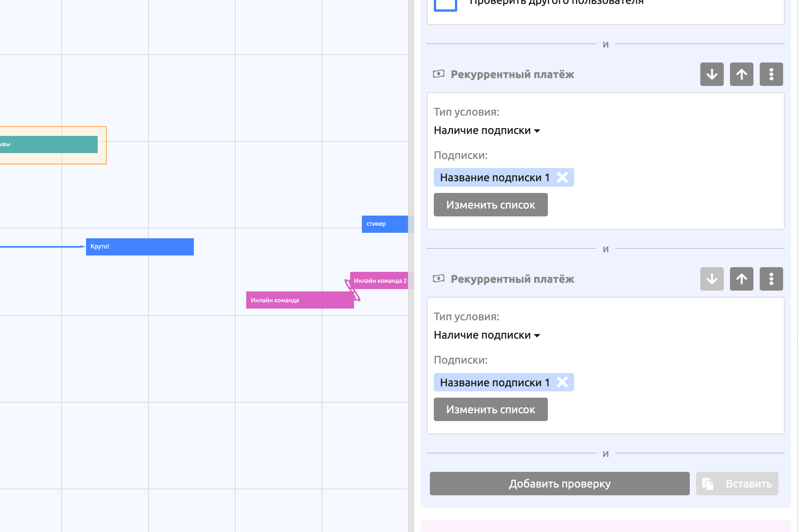
Task: Select the teal node in orange frame
Action: (49, 145)
